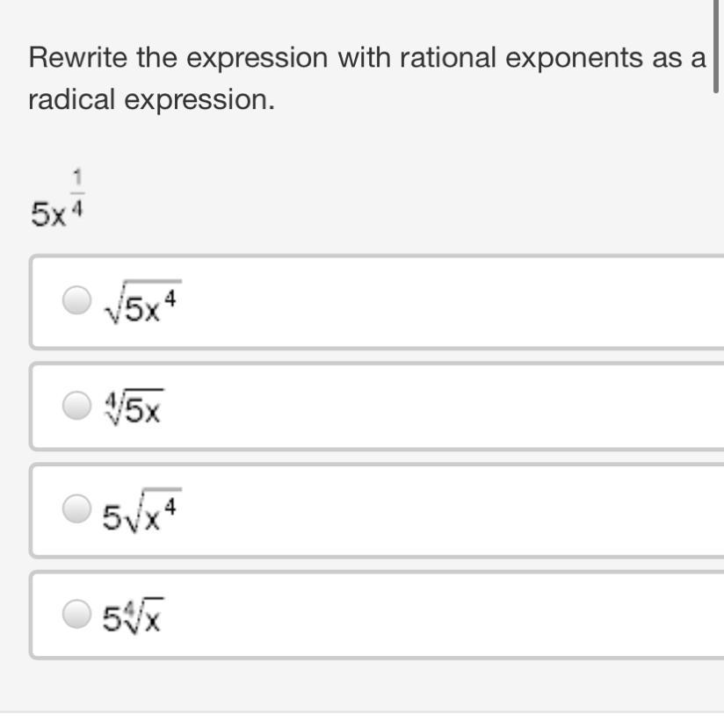Mark the radio button for 5⁴√x
Screen dimensions: 724x728
[x=76, y=614]
